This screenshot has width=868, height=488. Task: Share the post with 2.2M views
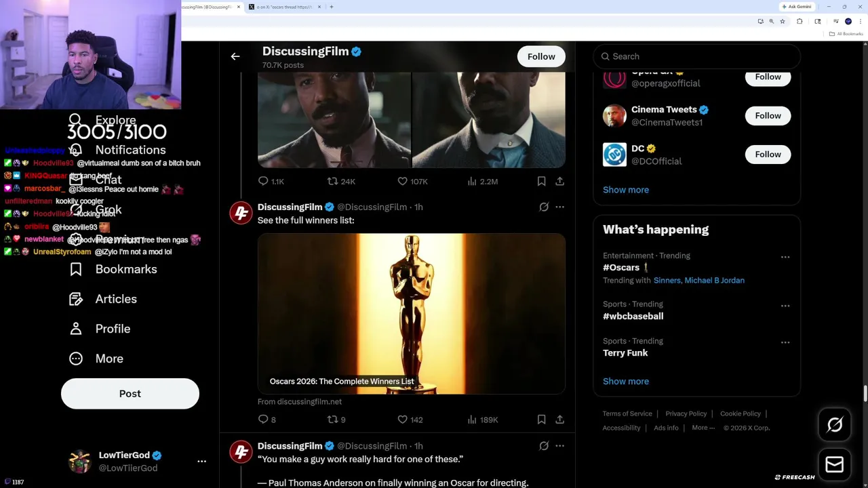point(559,181)
